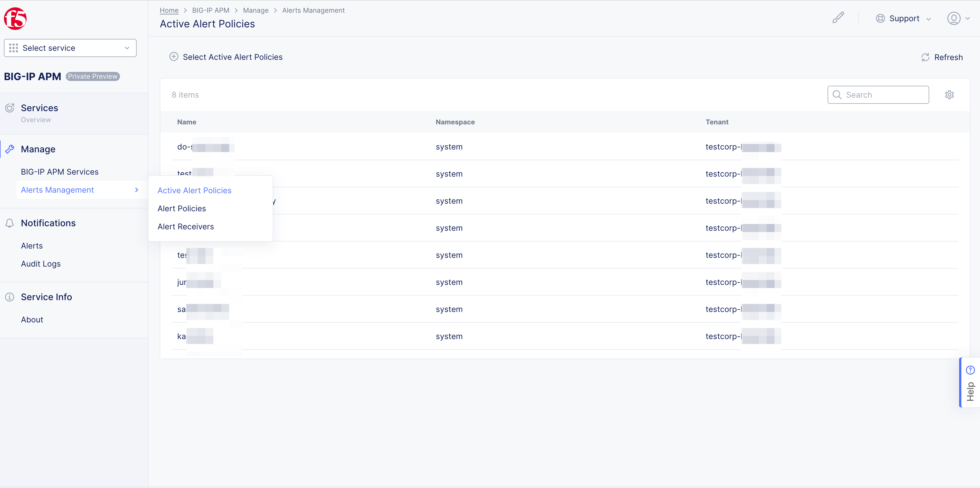
Task: Click the Manage wrench icon
Action: pyautogui.click(x=10, y=149)
